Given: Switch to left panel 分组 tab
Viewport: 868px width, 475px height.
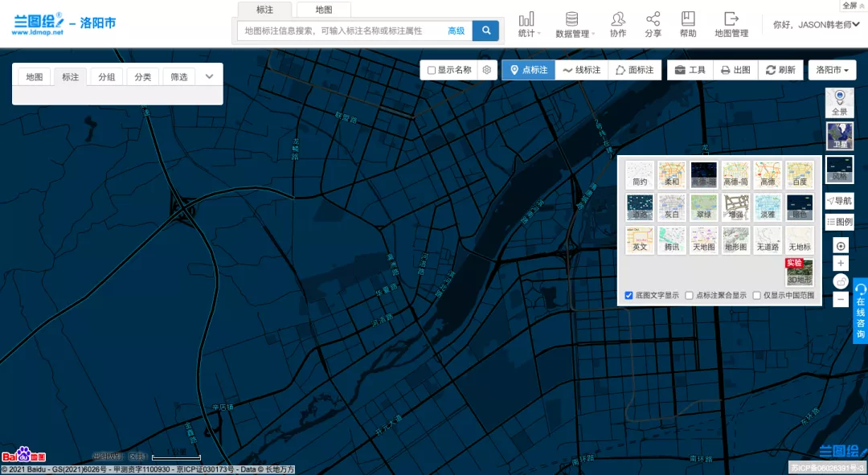Looking at the screenshot, I should pyautogui.click(x=107, y=77).
